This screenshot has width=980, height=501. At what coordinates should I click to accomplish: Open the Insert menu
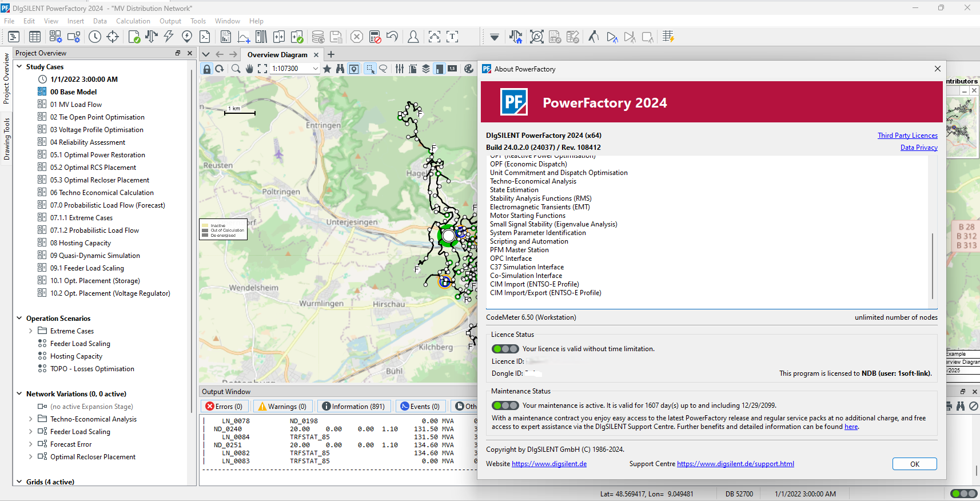[75, 21]
